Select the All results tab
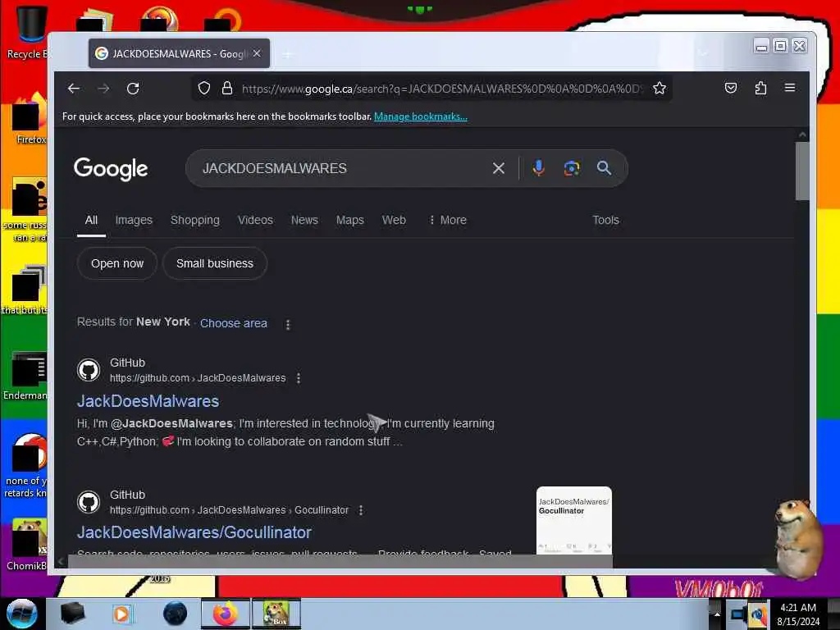This screenshot has height=630, width=840. [91, 220]
